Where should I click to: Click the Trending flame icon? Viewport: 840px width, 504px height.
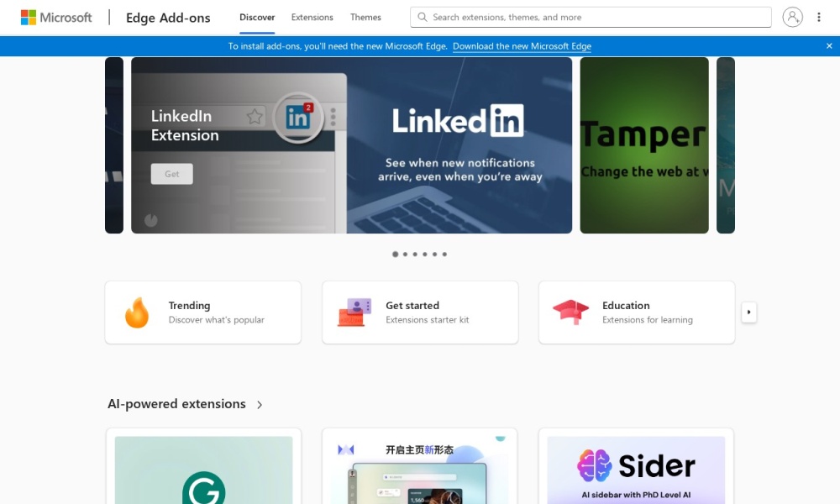(136, 312)
